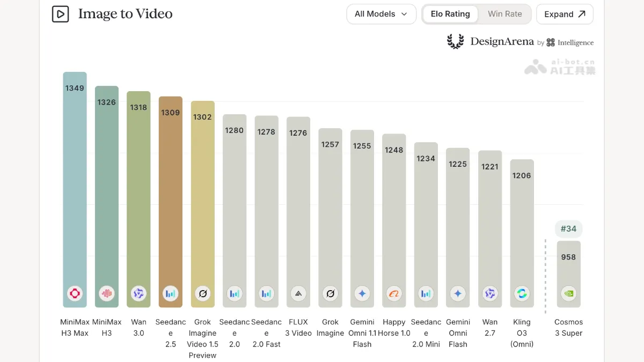Click the Cosmos 3 Super bar 958
Screen dimensions: 644x362
coord(568,274)
